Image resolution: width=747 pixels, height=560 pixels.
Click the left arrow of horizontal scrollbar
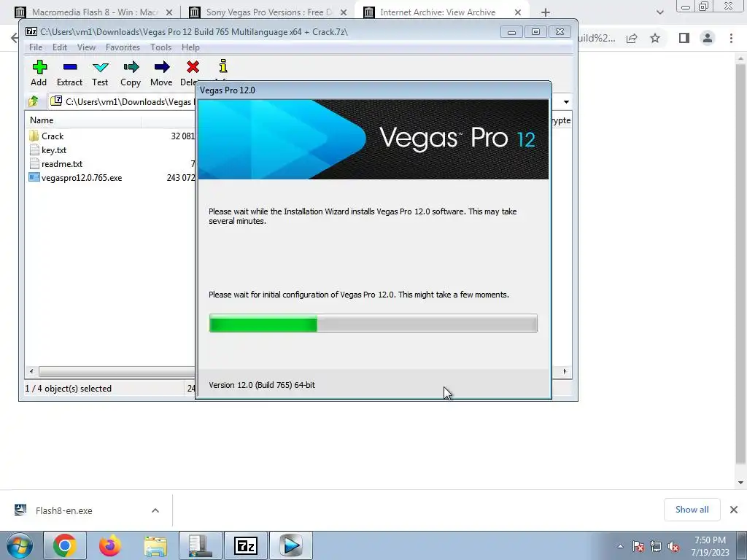(x=31, y=371)
